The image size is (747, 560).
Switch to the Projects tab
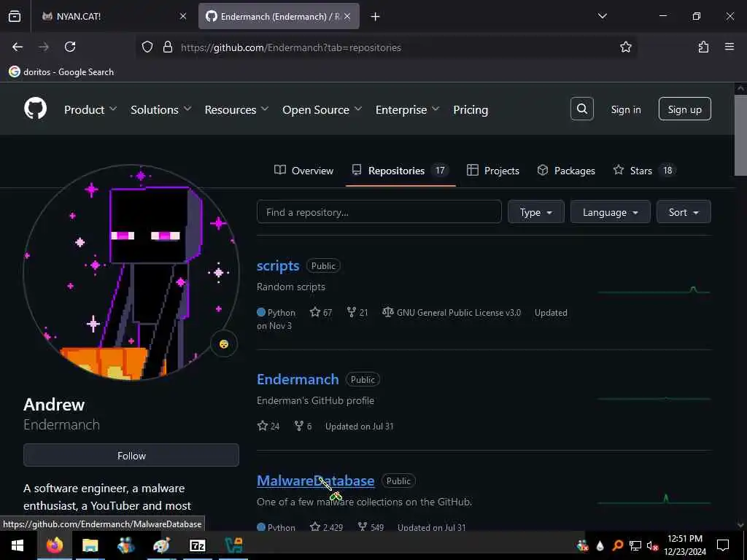pyautogui.click(x=492, y=171)
